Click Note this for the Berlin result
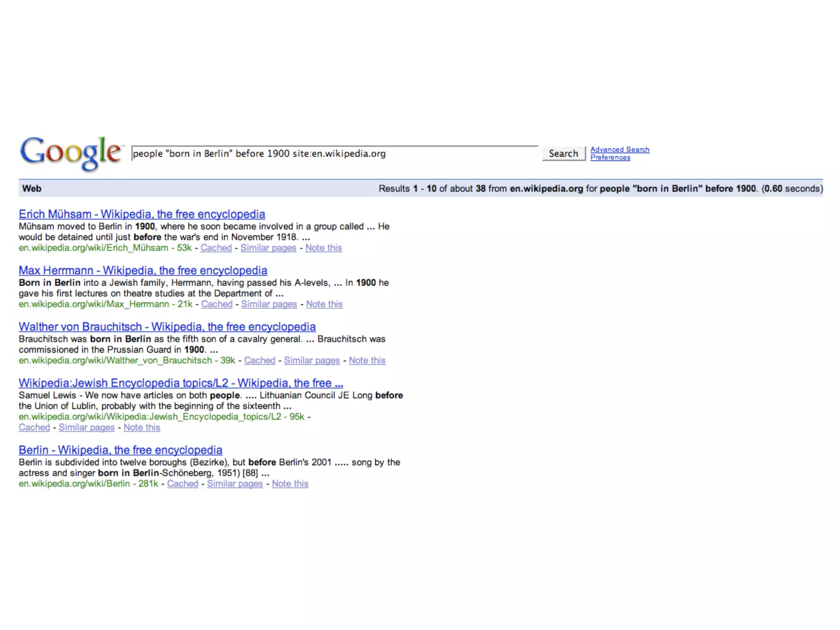840x630 pixels. coord(290,484)
